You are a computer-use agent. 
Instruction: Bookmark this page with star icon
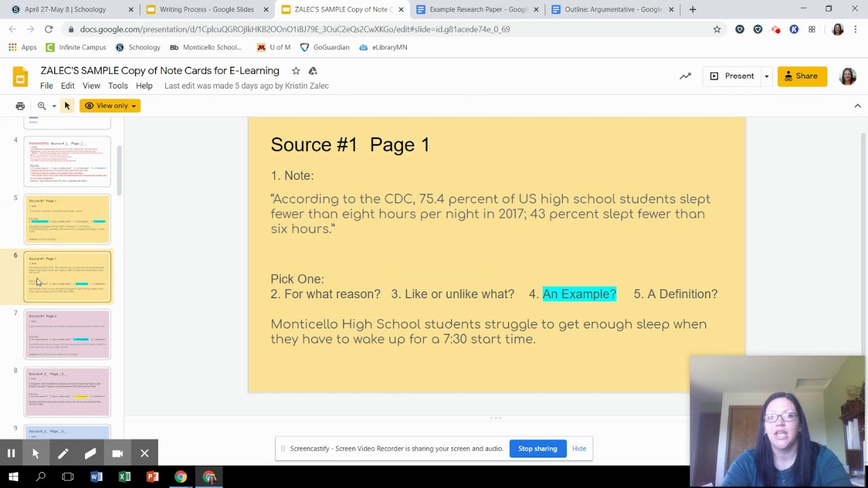pyautogui.click(x=717, y=29)
